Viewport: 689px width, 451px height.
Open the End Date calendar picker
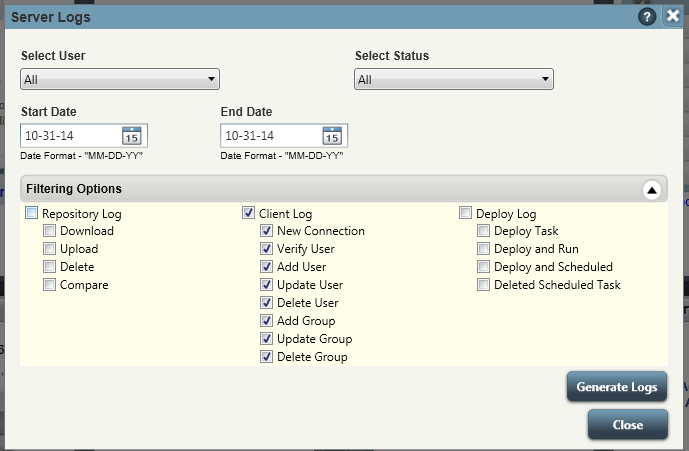pos(332,136)
